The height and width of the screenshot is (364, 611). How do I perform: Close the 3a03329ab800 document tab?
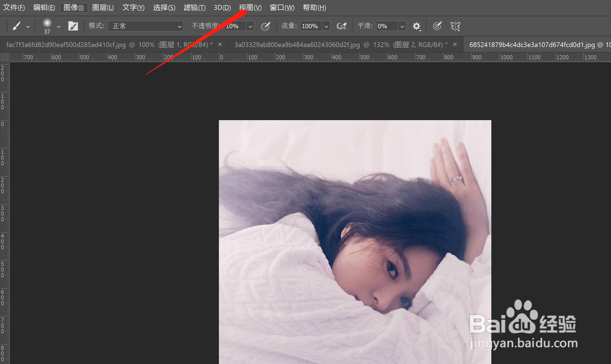point(455,44)
